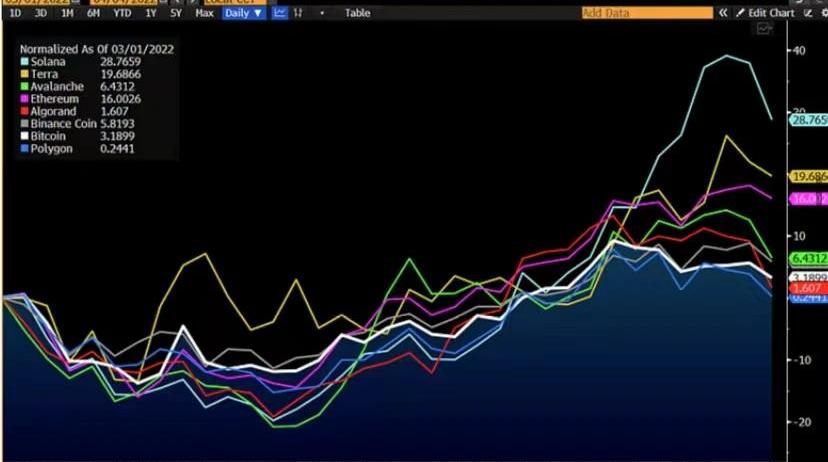Toggle the Bitcoin series in the legend
Screen dimensions: 828x462
point(46,135)
